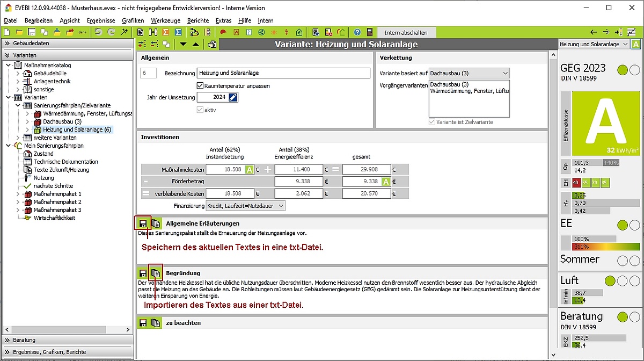Viewport: 644px width, 361px height.
Task: Click the first green EE indicator circle
Action: click(623, 225)
